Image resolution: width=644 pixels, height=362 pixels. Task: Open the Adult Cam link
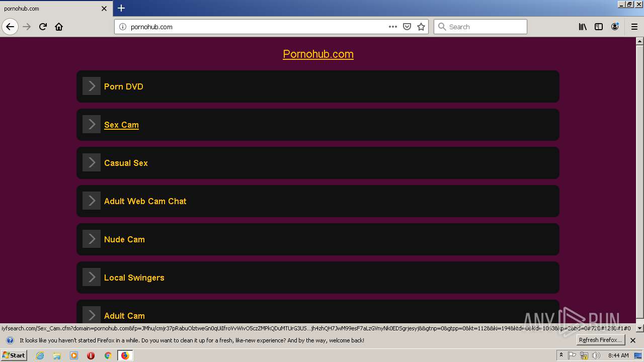124,316
